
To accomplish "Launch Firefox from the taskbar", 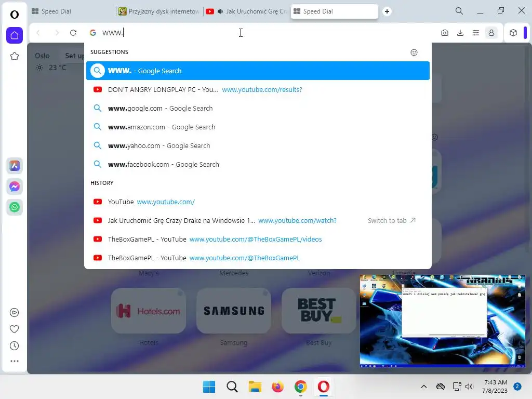I will [277, 387].
